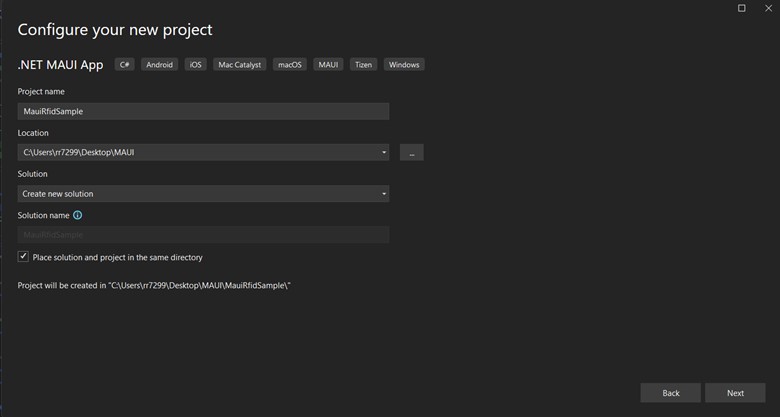Click the Solution name info icon
The width and height of the screenshot is (780, 417).
point(78,215)
